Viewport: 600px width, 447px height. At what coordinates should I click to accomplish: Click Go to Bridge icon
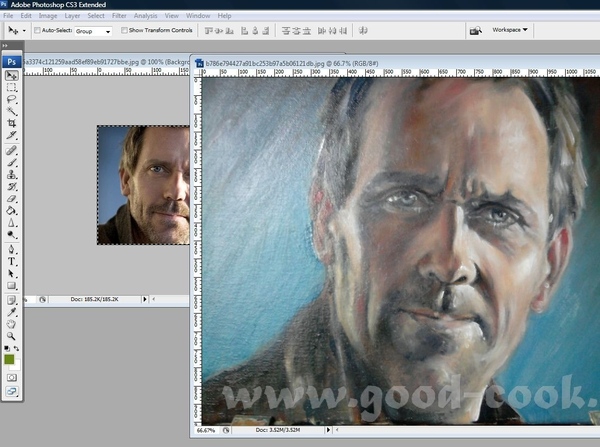(x=476, y=31)
